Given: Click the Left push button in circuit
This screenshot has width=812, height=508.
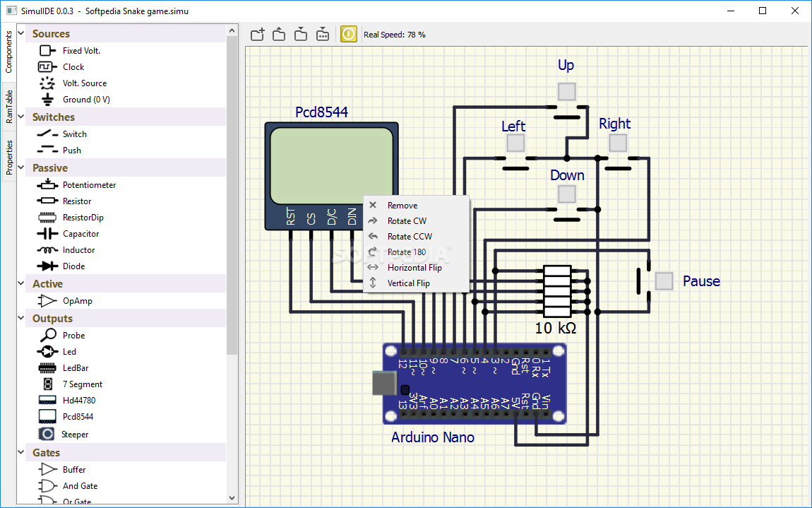Looking at the screenshot, I should pos(515,143).
